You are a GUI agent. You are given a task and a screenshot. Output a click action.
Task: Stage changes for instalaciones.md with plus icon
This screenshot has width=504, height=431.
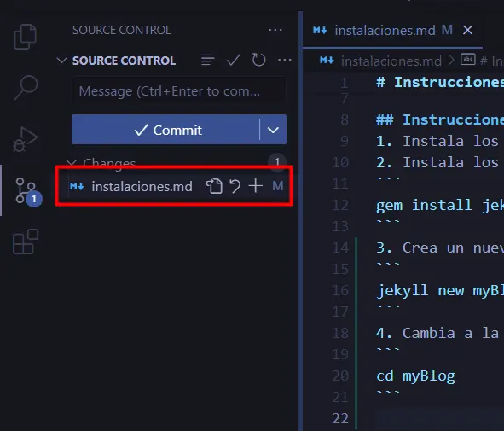pyautogui.click(x=256, y=186)
